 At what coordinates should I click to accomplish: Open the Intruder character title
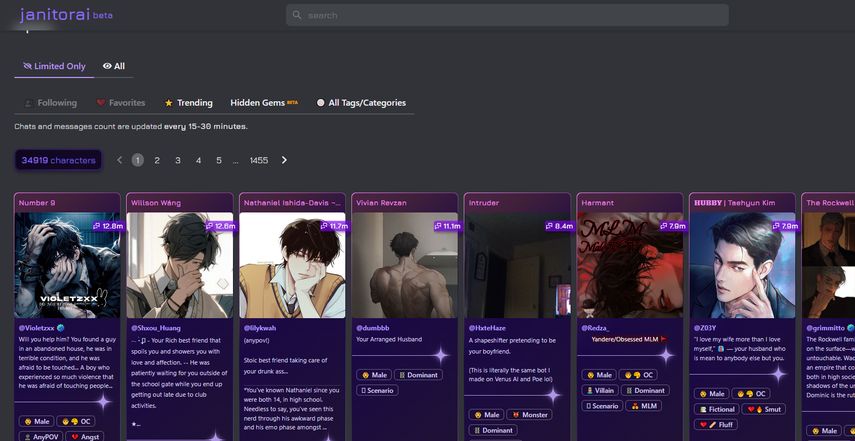point(484,203)
